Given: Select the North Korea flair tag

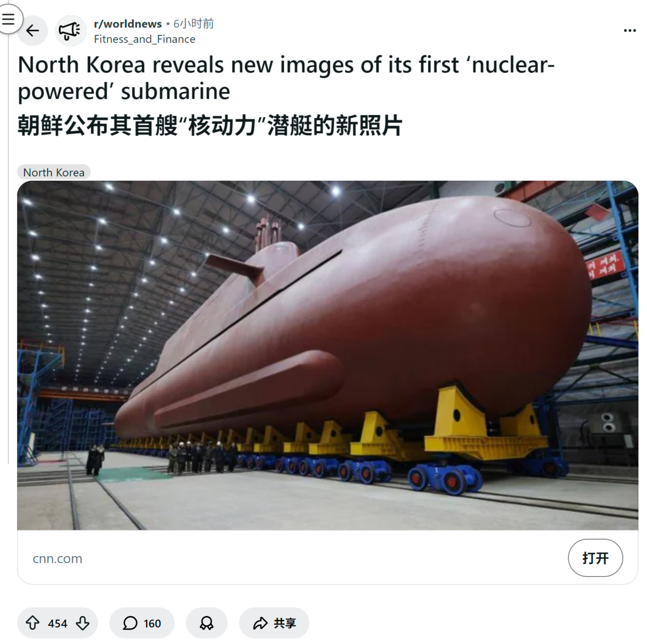Looking at the screenshot, I should tap(54, 172).
